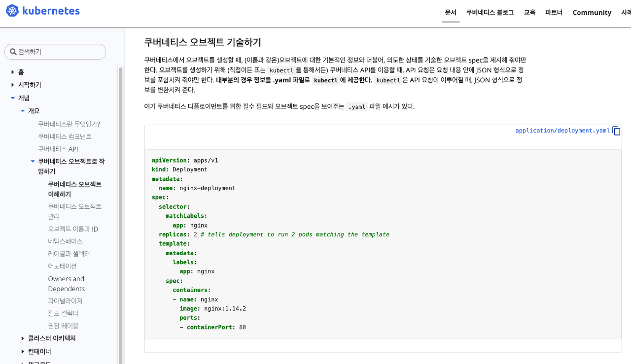The image size is (631, 364).
Task: Click code line containers:
Action: point(192,290)
